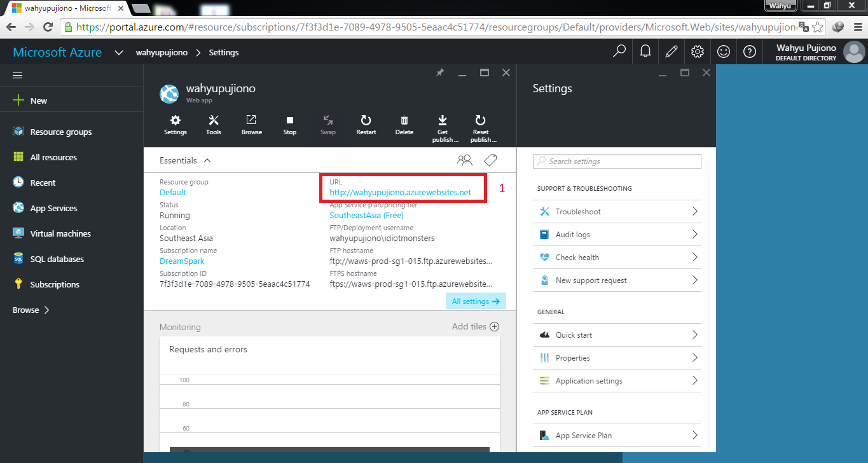Open the DreamSpark subscription link

(x=182, y=261)
